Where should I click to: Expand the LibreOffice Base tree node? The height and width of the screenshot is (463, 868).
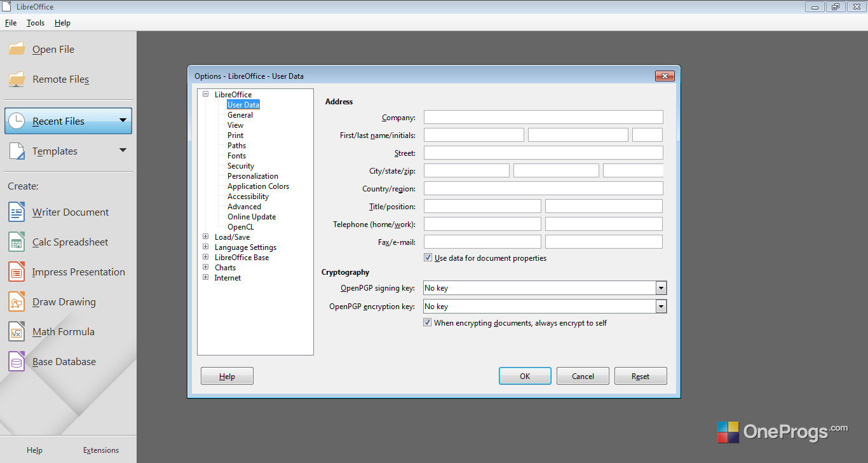coord(205,257)
